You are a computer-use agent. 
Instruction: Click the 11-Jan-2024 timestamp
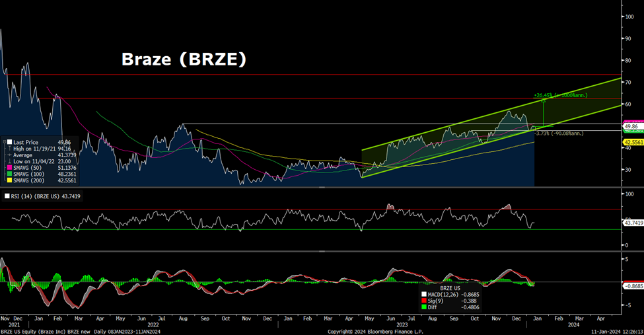coord(618,332)
